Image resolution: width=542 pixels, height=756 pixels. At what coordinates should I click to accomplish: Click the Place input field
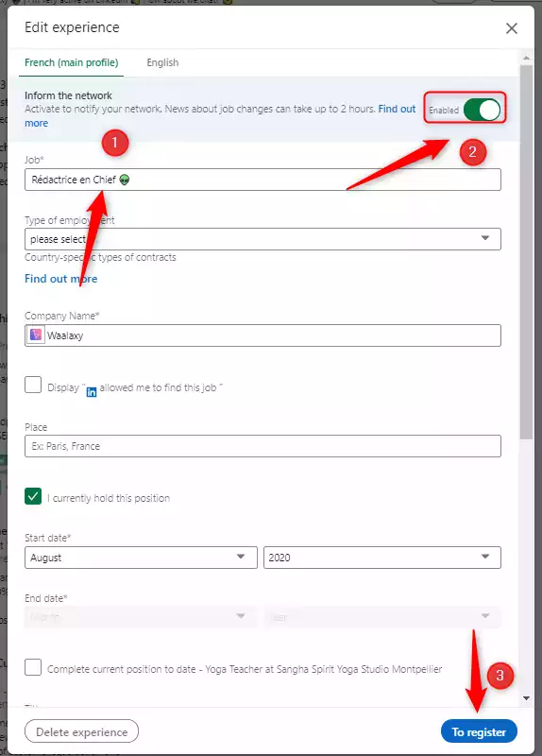(263, 446)
